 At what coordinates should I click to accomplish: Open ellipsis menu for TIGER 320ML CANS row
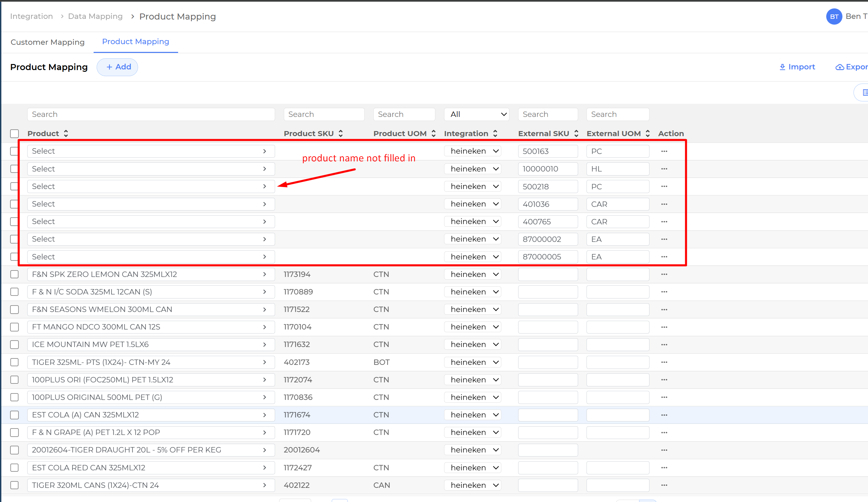click(x=664, y=485)
